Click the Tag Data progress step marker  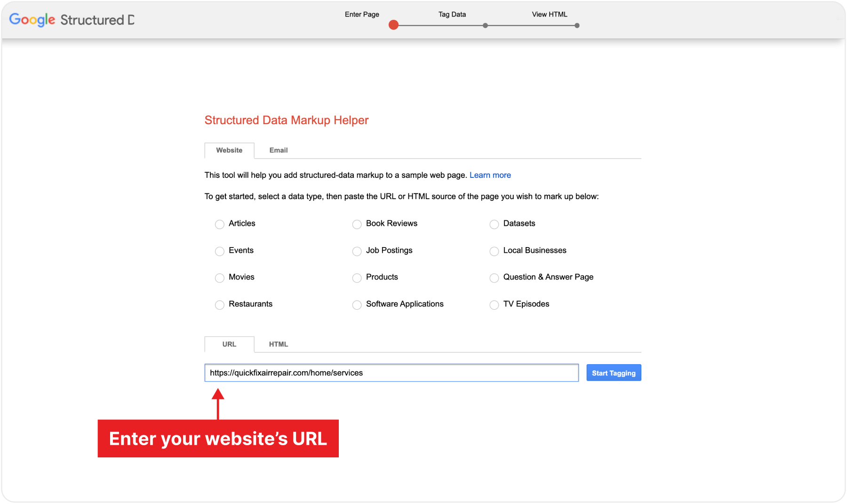pyautogui.click(x=485, y=25)
